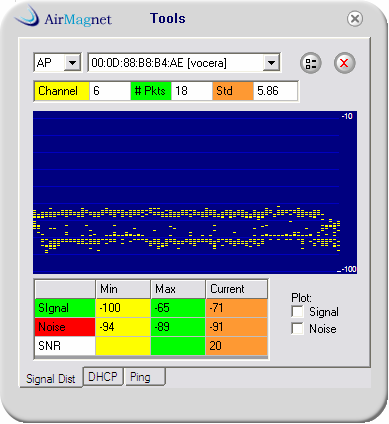
Task: Click the yellow Channel label
Action: [x=62, y=91]
